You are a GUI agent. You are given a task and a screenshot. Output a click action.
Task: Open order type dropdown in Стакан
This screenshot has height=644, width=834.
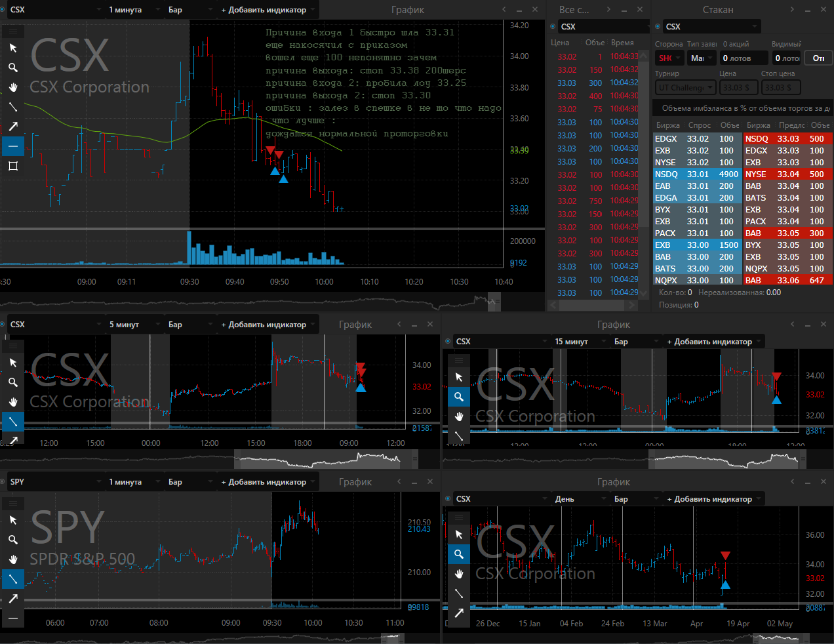[702, 58]
